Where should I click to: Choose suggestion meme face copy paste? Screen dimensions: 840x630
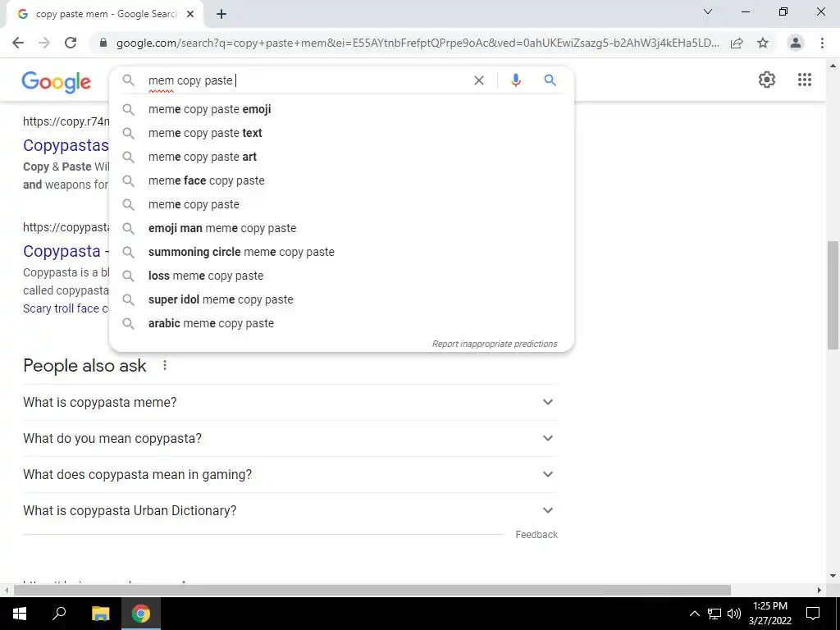pyautogui.click(x=341, y=180)
